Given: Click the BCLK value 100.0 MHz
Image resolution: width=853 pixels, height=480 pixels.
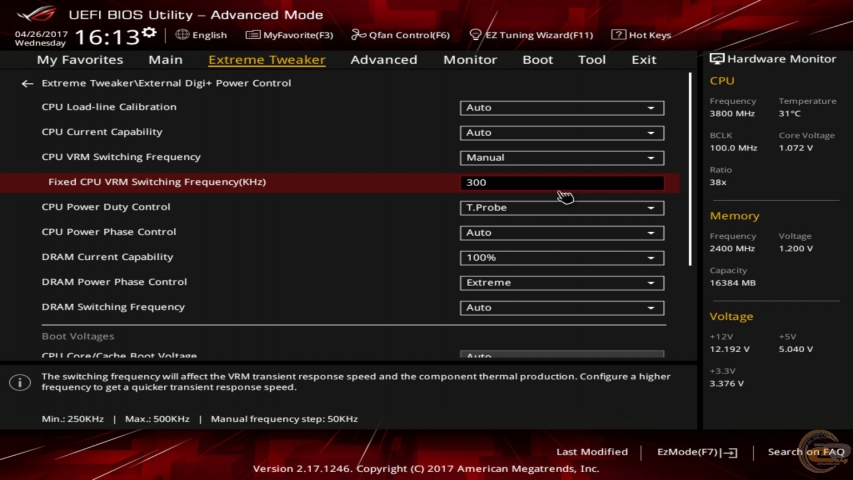Looking at the screenshot, I should pyautogui.click(x=733, y=148).
